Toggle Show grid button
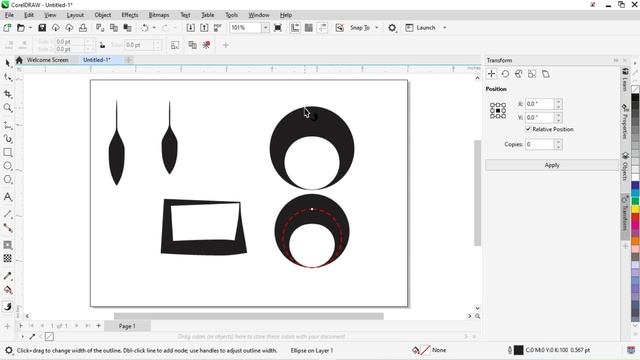Image resolution: width=640 pixels, height=360 pixels. pyautogui.click(x=309, y=28)
